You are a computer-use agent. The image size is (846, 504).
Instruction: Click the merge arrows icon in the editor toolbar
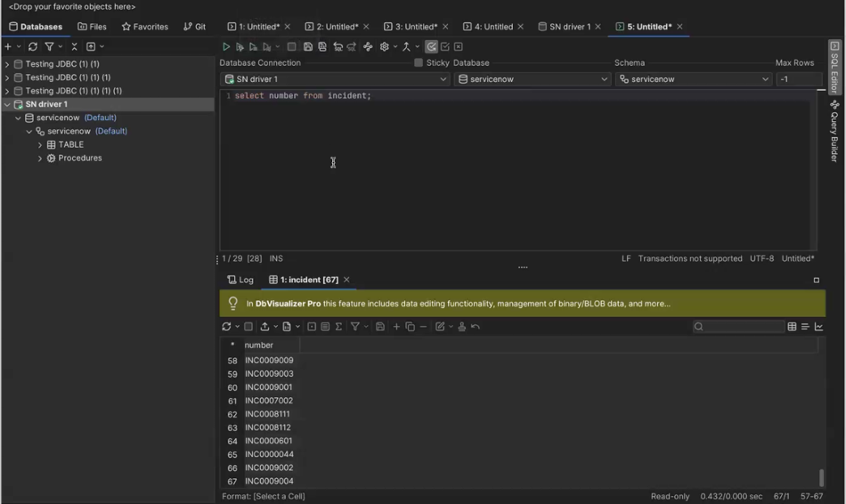pyautogui.click(x=406, y=47)
